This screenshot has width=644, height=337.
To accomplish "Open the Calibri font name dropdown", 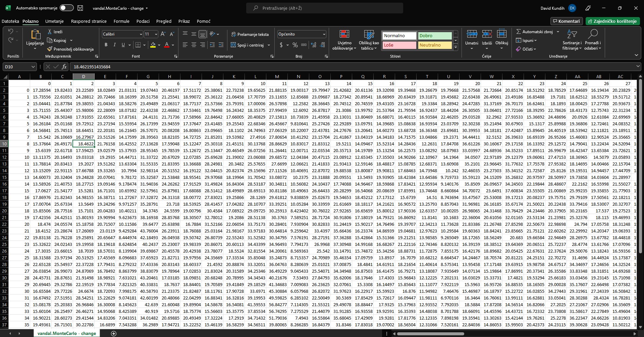I will [141, 34].
